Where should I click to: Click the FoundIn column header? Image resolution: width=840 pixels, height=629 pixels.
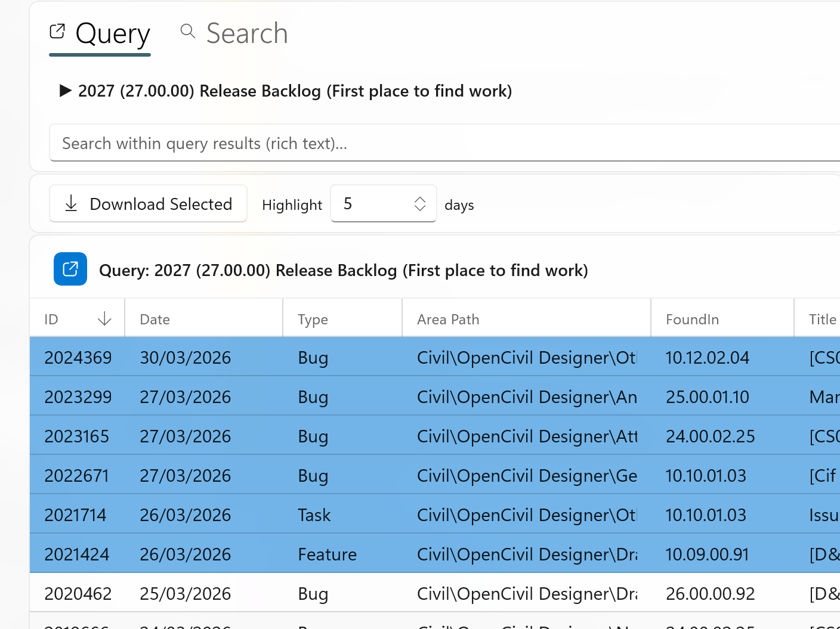tap(692, 319)
